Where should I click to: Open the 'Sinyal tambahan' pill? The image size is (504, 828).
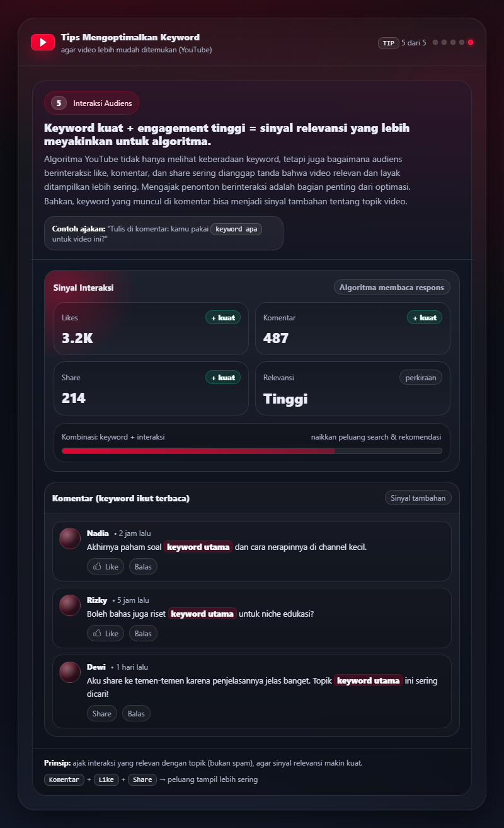(418, 498)
